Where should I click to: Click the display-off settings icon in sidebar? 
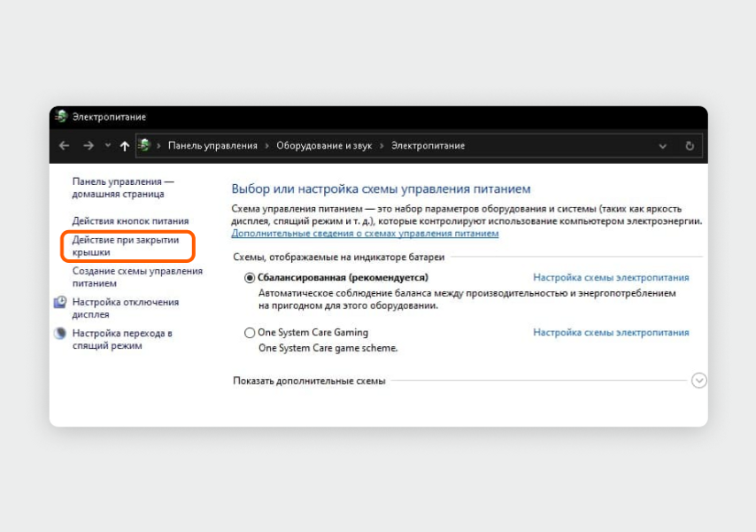[x=60, y=303]
